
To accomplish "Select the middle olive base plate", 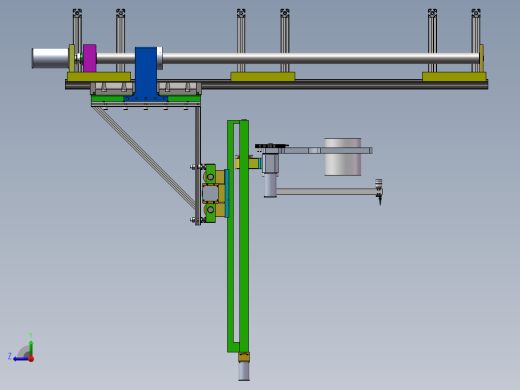I will coord(263,76).
